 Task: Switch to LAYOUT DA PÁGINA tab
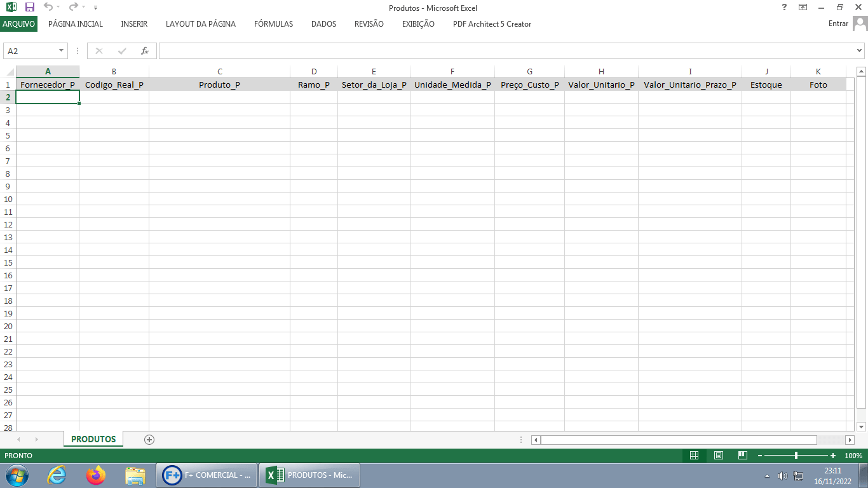pyautogui.click(x=201, y=24)
